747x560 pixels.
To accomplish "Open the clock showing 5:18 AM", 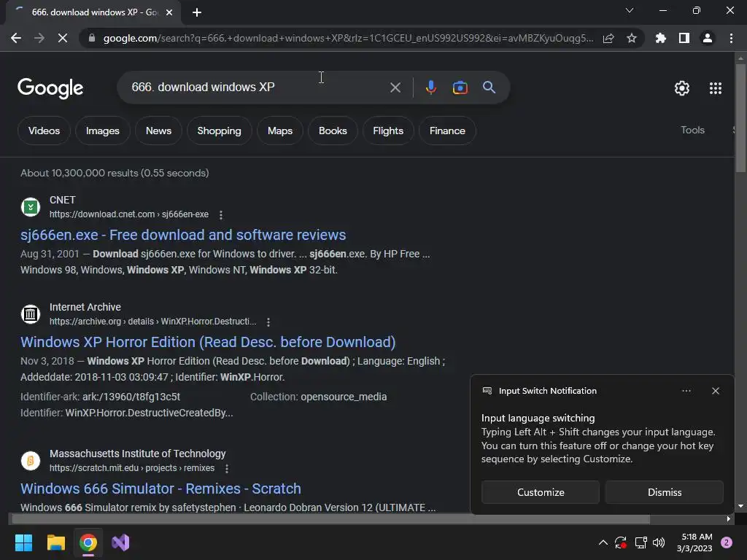I will click(694, 542).
